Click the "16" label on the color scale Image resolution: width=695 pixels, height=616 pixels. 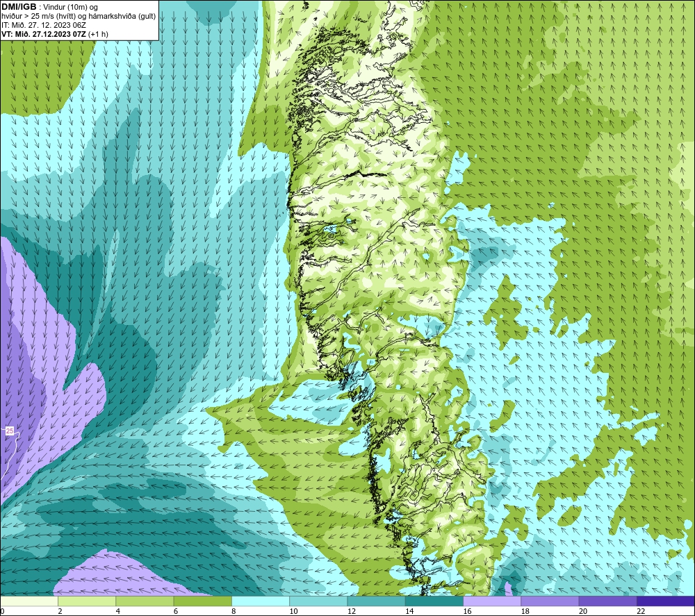(x=467, y=611)
